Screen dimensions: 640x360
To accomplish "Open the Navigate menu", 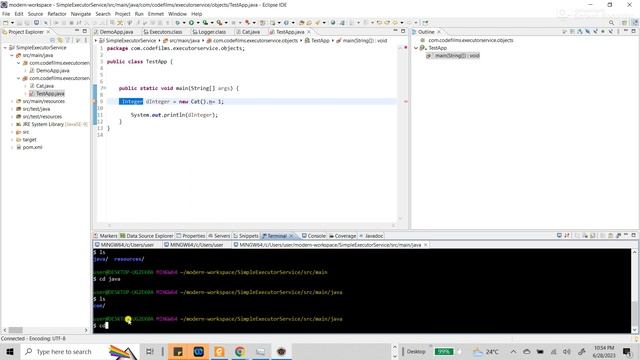I will pos(81,14).
